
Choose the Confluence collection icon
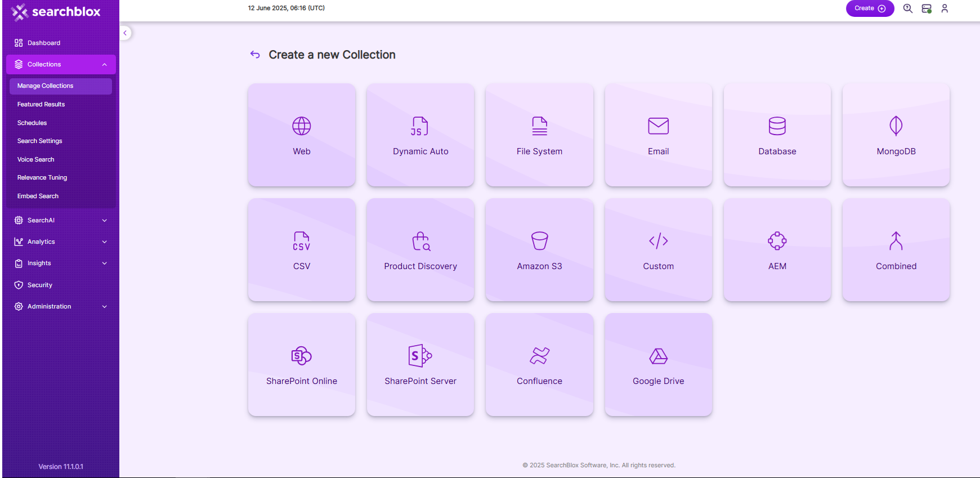click(x=539, y=356)
